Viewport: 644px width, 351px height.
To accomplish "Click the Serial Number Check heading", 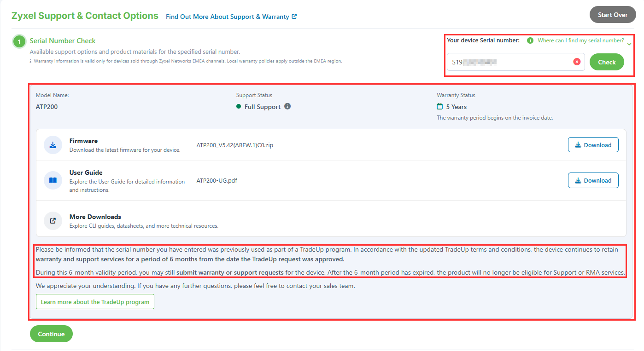I will point(63,41).
